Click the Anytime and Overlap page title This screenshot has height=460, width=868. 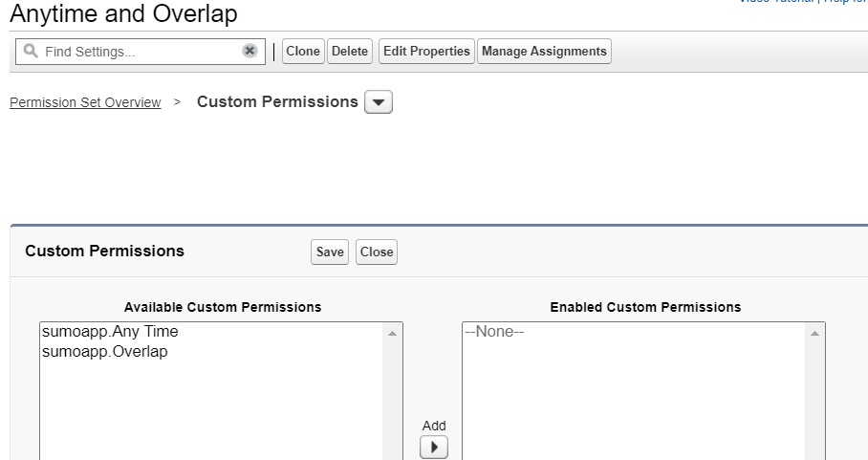[x=123, y=14]
